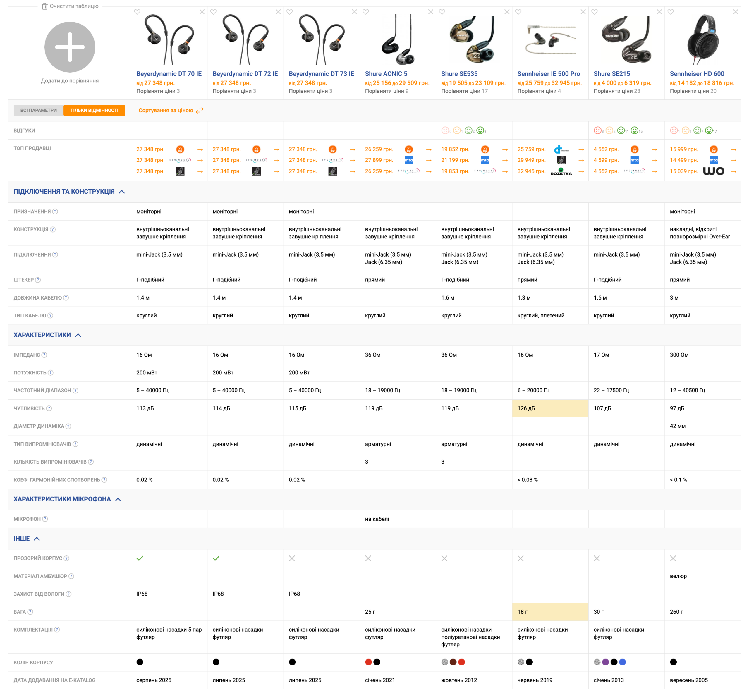Open help icon next to ІМПЕДАНС
Screen dimensions: 749x700
44,355
